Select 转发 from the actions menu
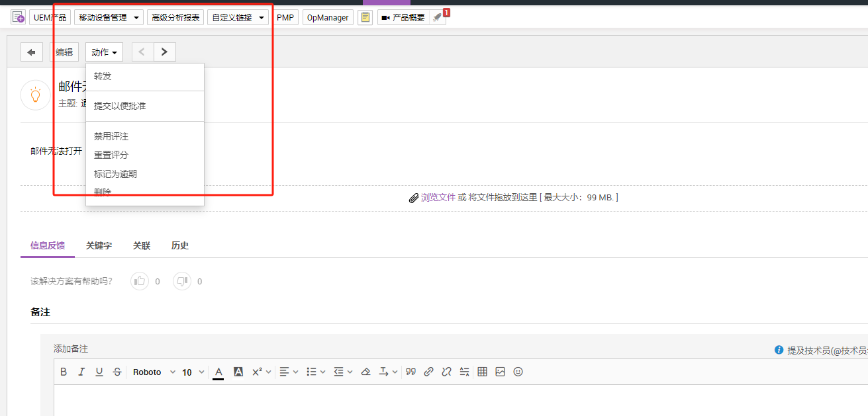This screenshot has width=868, height=416. coord(103,76)
